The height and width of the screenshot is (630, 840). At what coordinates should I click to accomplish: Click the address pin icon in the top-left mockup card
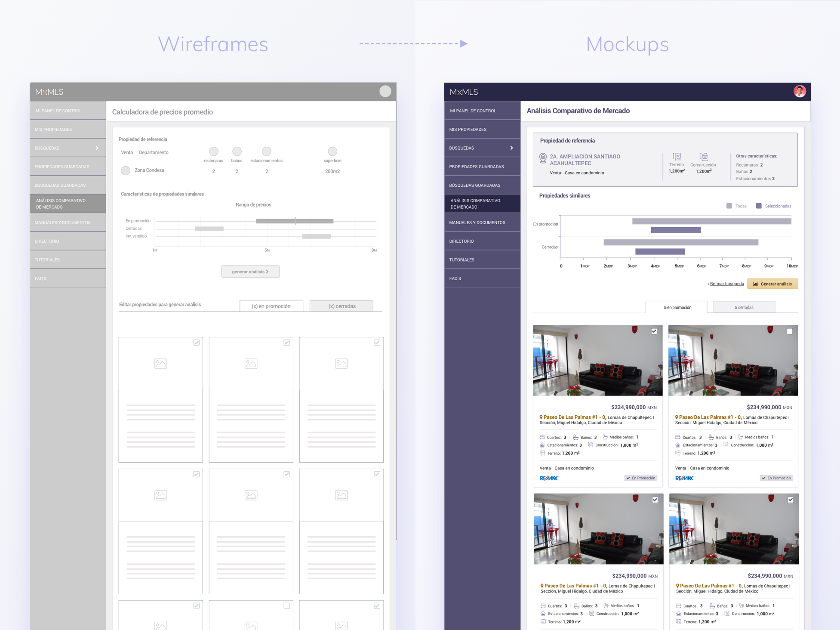[x=542, y=417]
